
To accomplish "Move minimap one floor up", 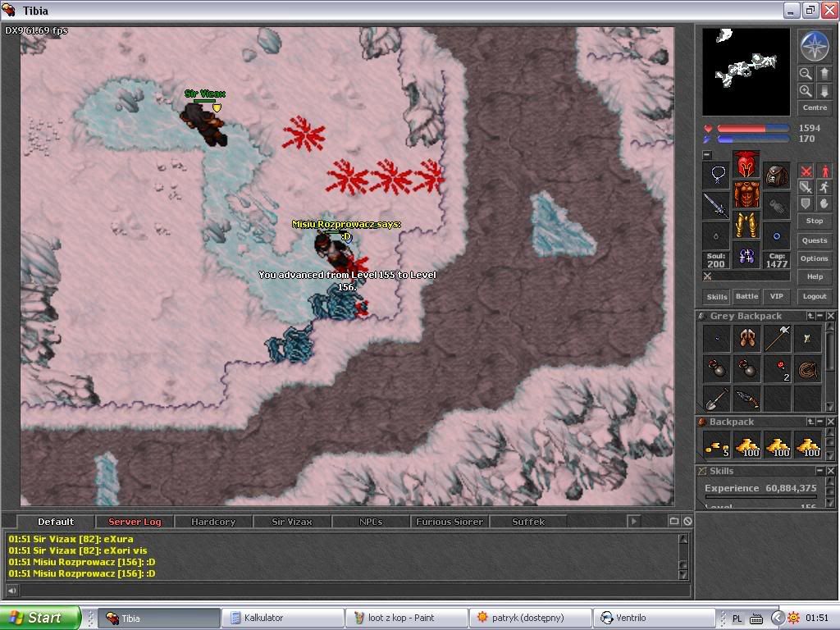I will (824, 73).
